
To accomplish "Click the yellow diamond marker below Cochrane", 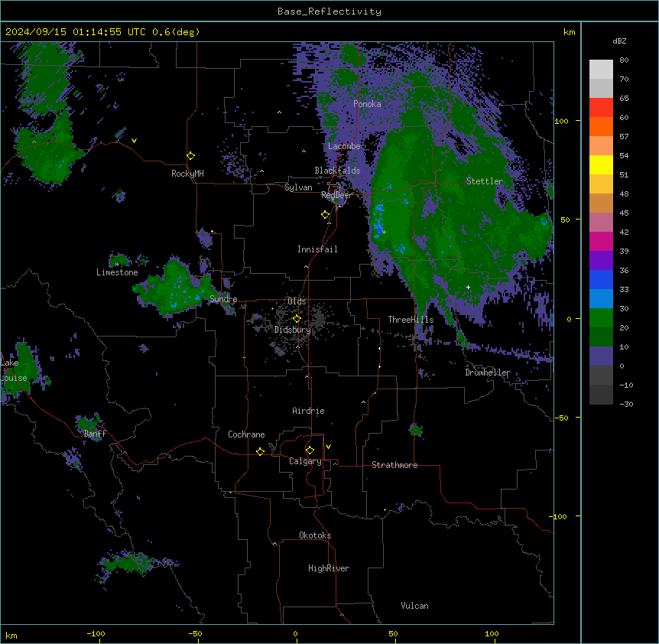I will pyautogui.click(x=260, y=451).
